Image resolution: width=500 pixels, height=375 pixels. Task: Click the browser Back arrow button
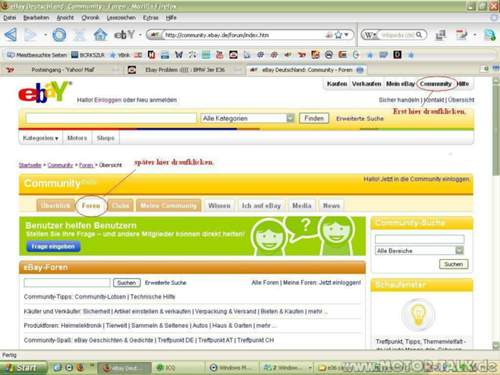pyautogui.click(x=11, y=35)
